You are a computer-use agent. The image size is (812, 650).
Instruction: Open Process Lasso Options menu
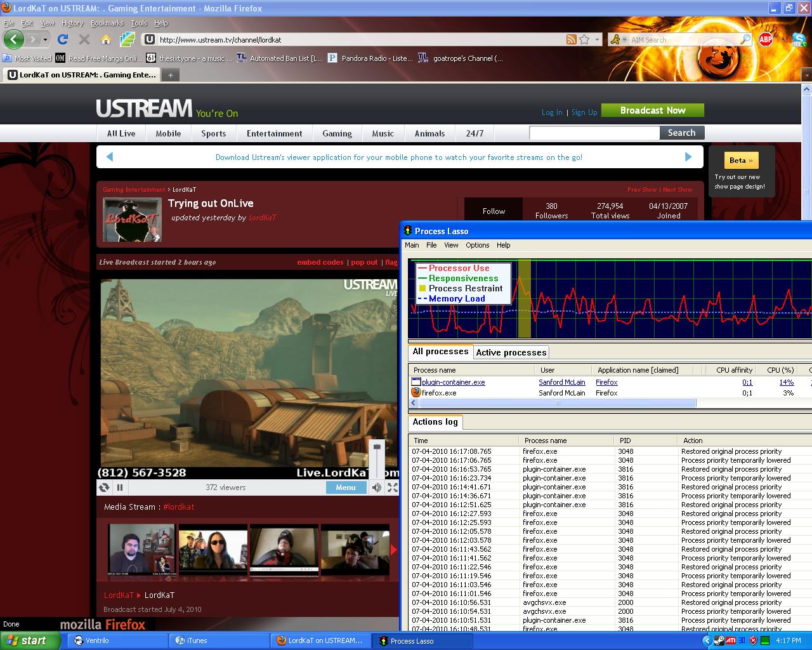click(x=477, y=245)
